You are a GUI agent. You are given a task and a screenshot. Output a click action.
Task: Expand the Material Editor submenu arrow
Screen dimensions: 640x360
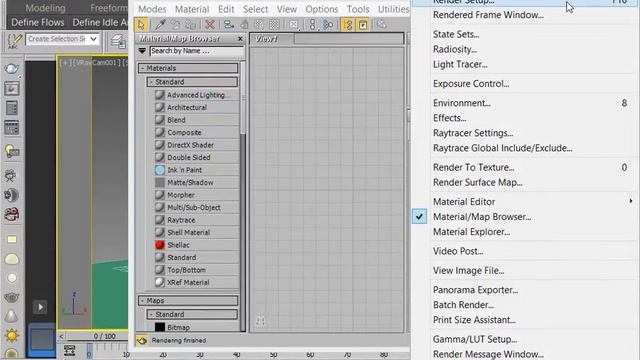[x=631, y=201]
